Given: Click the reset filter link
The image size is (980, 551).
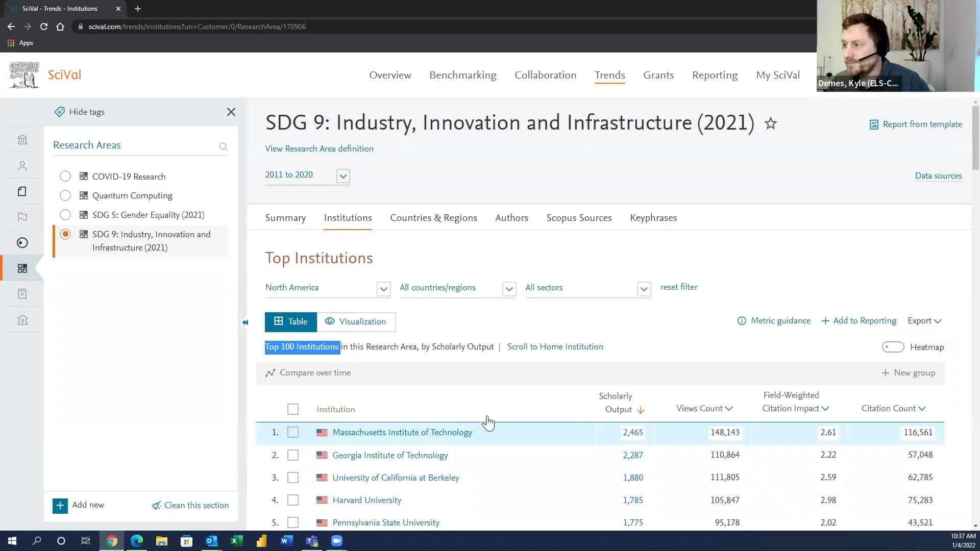Looking at the screenshot, I should click(x=678, y=287).
